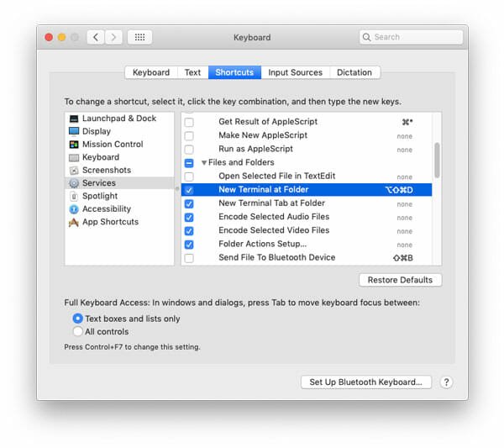Click the Spotlight category icon
The width and height of the screenshot is (504, 448).
pos(74,196)
